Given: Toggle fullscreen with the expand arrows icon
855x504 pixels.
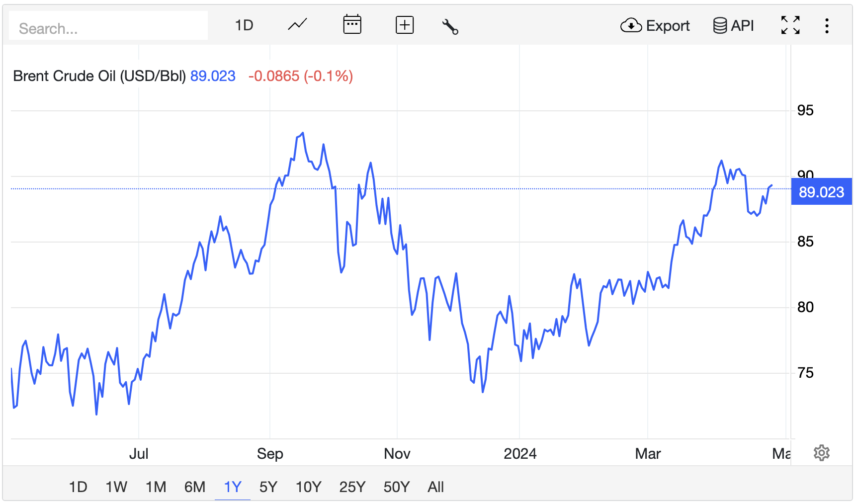Looking at the screenshot, I should click(790, 25).
